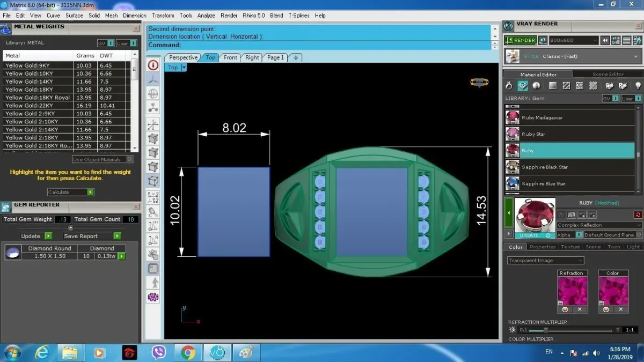Click the first cube view icon in toolbar
644x362 pixels.
tap(153, 139)
